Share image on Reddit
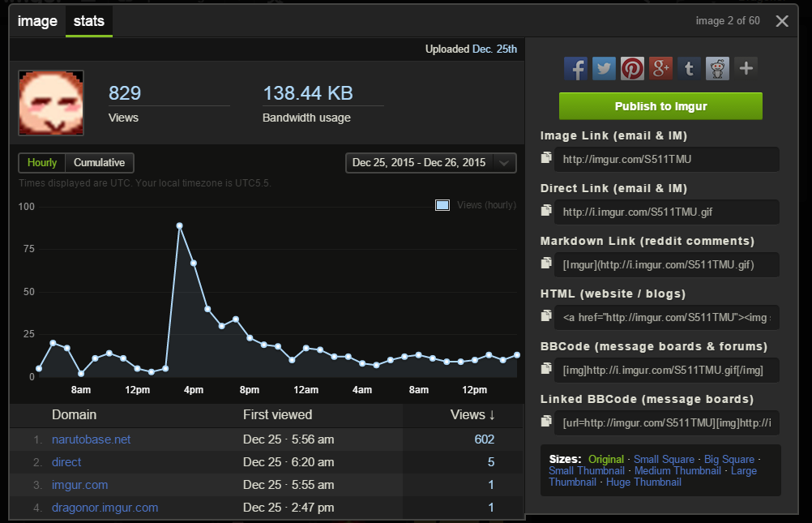The image size is (812, 523). click(718, 68)
